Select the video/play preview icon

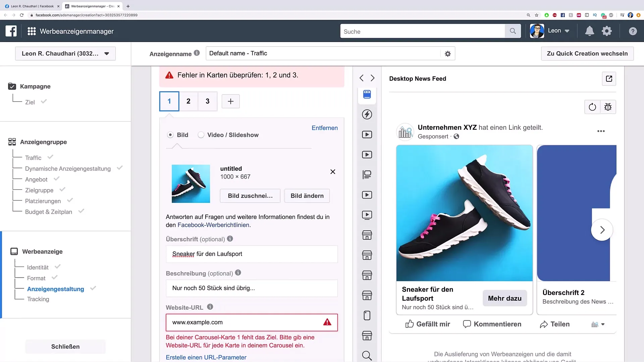point(367,134)
